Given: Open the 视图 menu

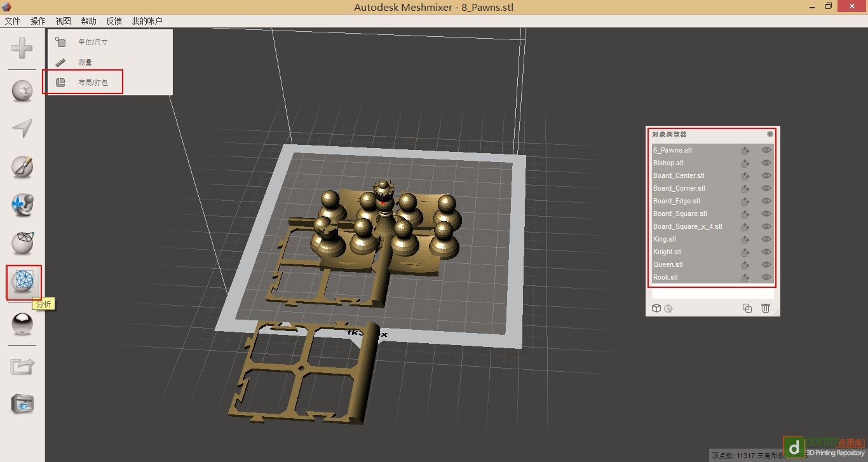Looking at the screenshot, I should 64,21.
